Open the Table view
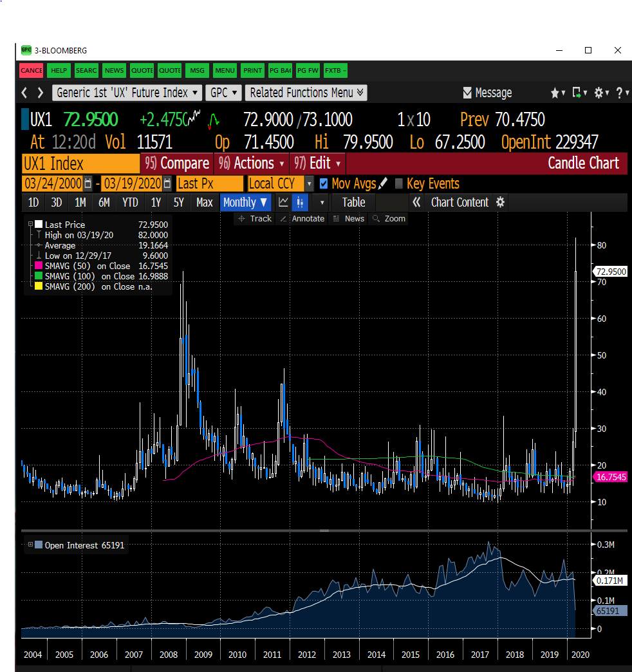The image size is (632, 672). 353,202
